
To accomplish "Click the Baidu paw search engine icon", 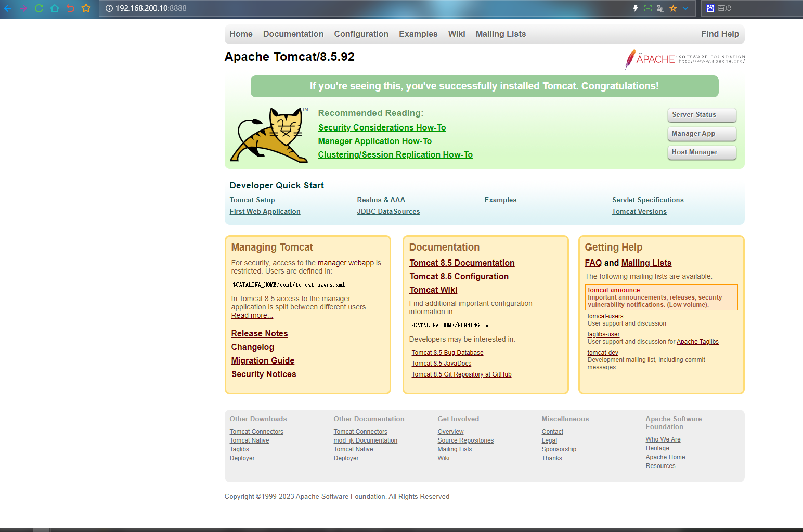I will tap(710, 8).
